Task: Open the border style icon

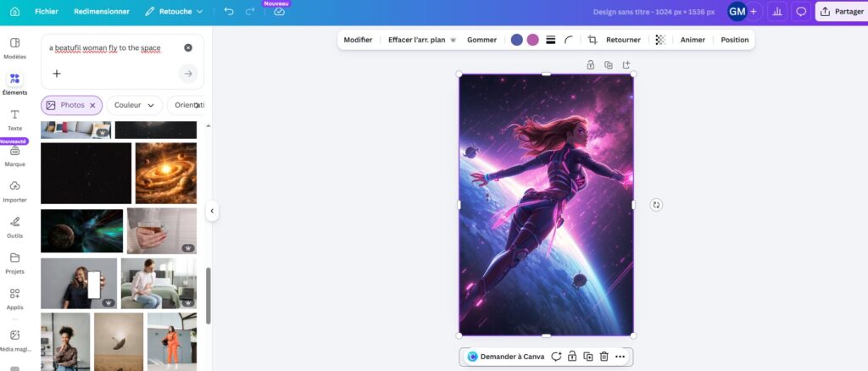Action: (551, 40)
